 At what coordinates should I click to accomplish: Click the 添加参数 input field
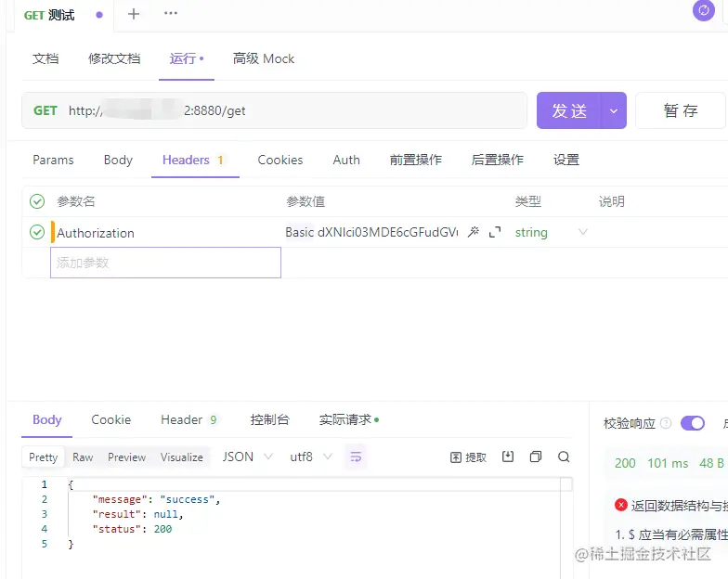point(165,263)
